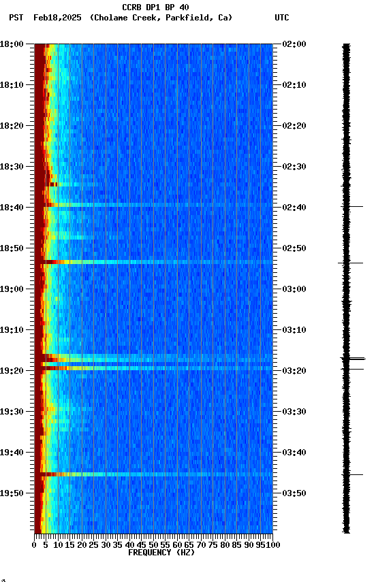Click the frequency axis label "100"

tap(273, 545)
